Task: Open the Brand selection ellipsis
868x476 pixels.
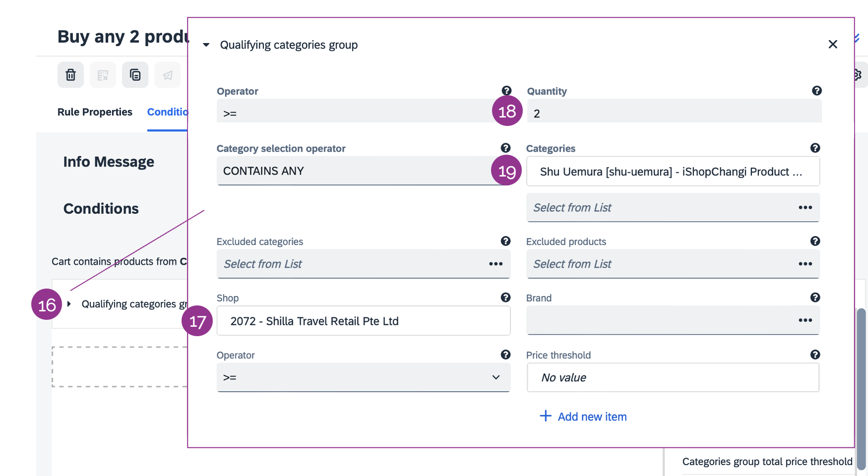Action: pyautogui.click(x=805, y=320)
